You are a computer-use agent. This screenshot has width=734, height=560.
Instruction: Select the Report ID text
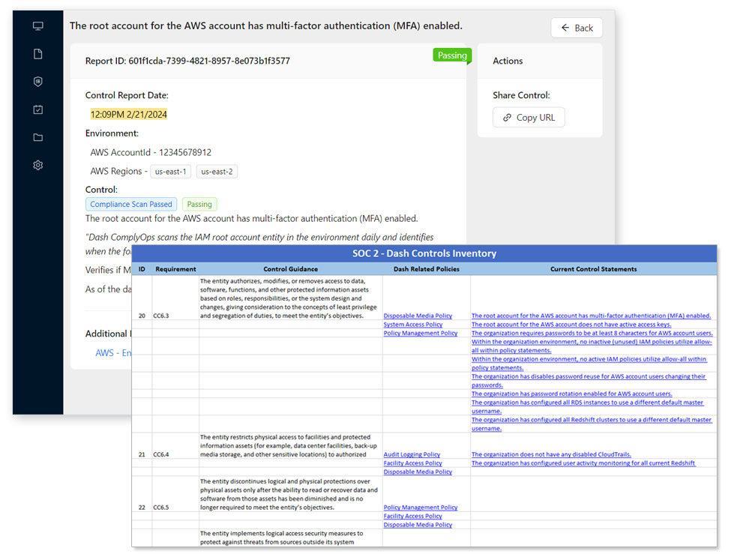pyautogui.click(x=187, y=61)
